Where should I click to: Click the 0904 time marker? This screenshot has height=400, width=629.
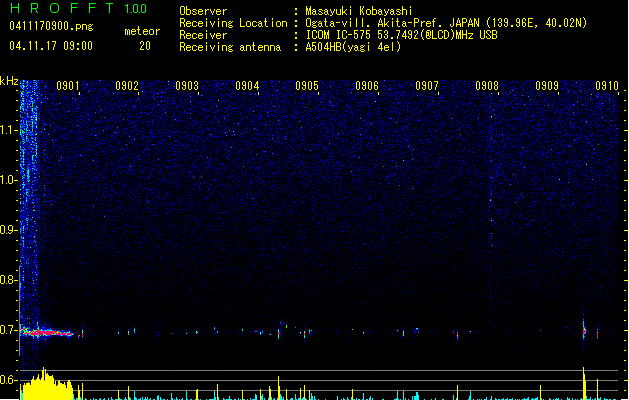247,86
